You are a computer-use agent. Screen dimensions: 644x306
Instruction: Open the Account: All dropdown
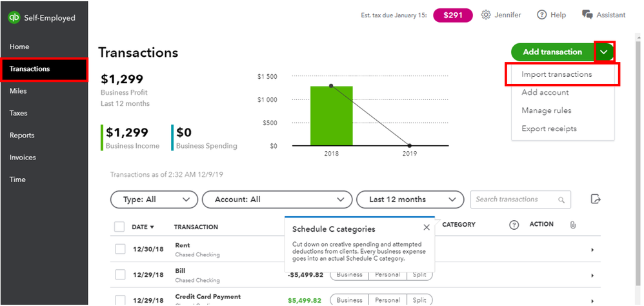pyautogui.click(x=277, y=199)
